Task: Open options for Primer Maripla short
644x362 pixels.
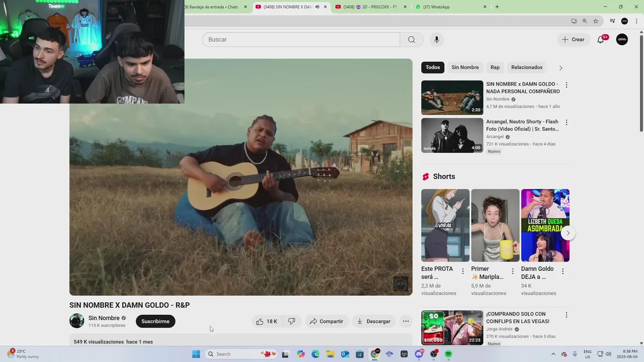Action: tap(513, 271)
